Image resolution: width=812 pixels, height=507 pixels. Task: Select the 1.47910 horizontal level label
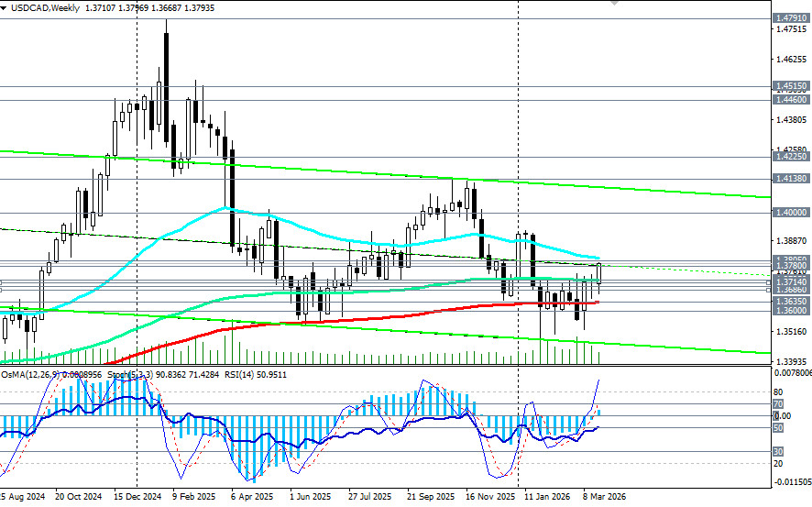click(x=791, y=18)
